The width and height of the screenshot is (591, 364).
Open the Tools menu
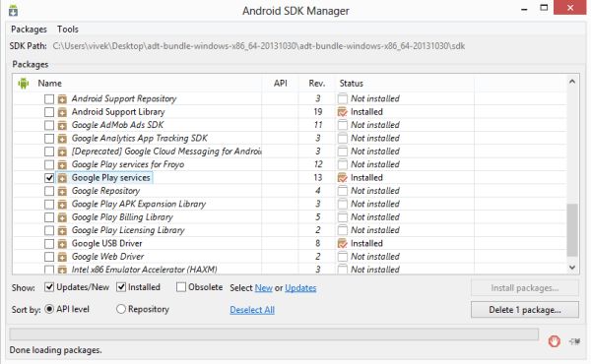click(68, 30)
